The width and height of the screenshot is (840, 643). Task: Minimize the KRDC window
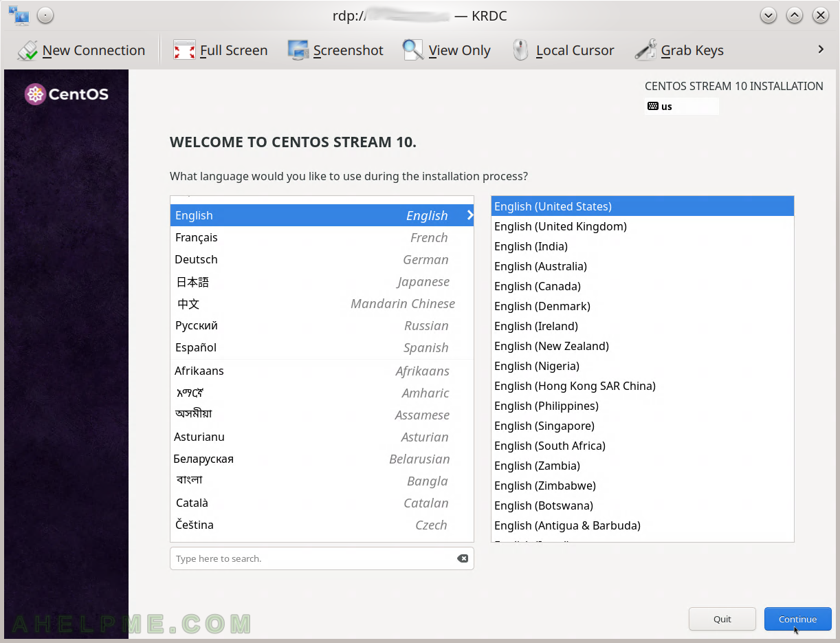(x=769, y=15)
